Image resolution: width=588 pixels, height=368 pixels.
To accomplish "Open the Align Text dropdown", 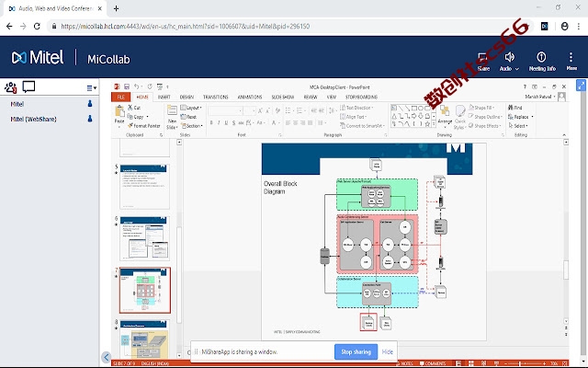I will pyautogui.click(x=353, y=117).
